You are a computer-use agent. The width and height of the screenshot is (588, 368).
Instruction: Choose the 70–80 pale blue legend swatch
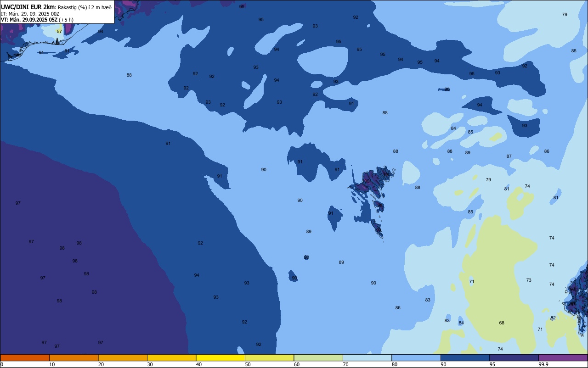pos(367,357)
